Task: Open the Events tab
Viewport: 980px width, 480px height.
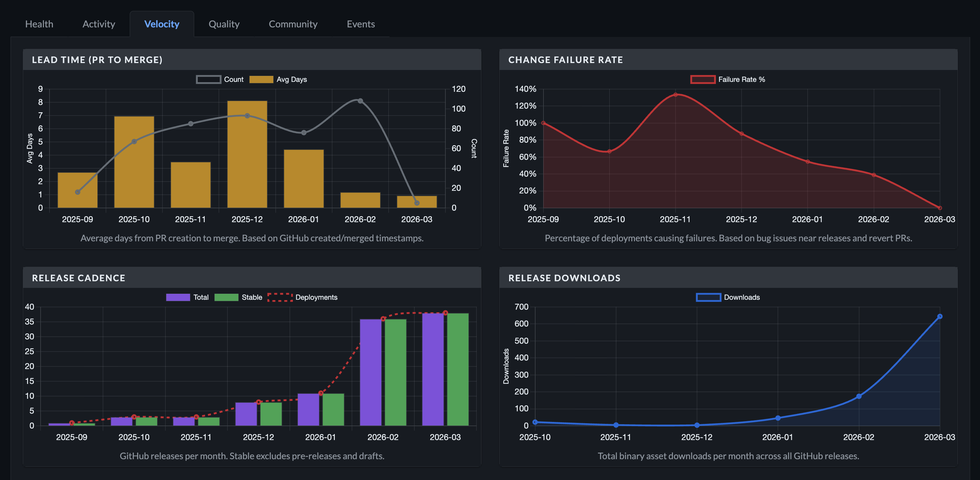Action: (x=360, y=23)
